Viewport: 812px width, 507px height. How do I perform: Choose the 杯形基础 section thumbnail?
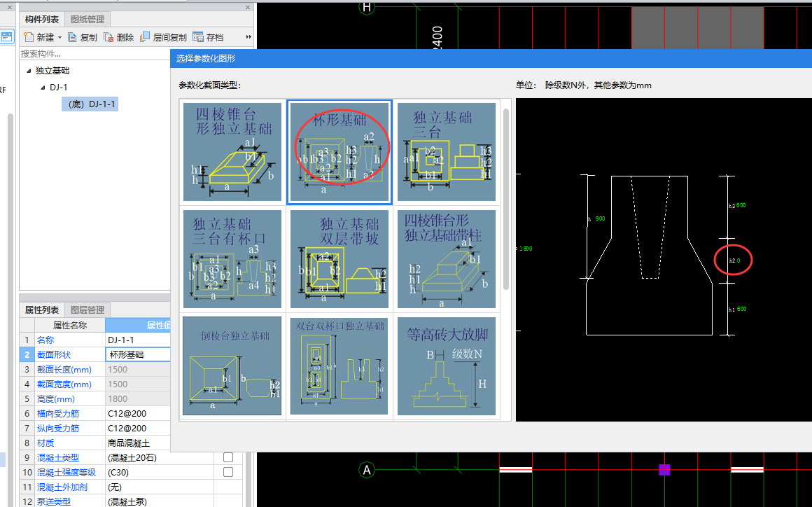339,152
